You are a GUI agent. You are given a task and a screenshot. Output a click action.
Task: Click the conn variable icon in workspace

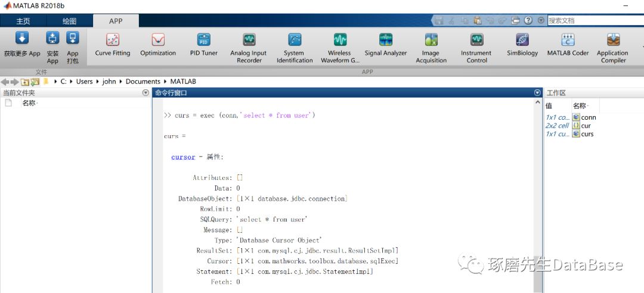tap(576, 117)
